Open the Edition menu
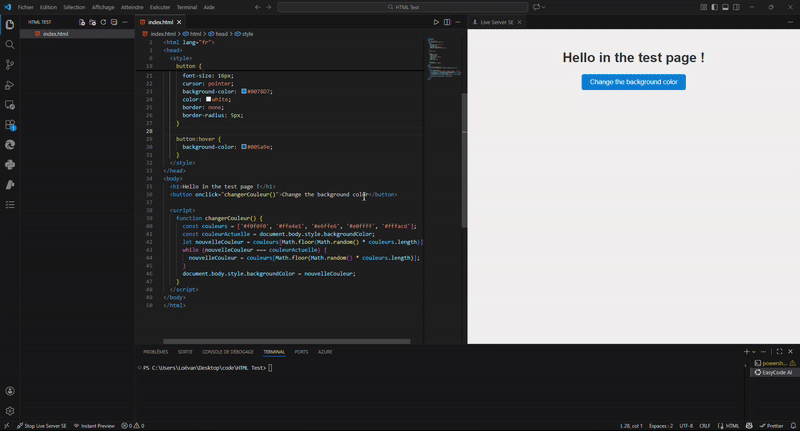The image size is (800, 431). pos(48,7)
